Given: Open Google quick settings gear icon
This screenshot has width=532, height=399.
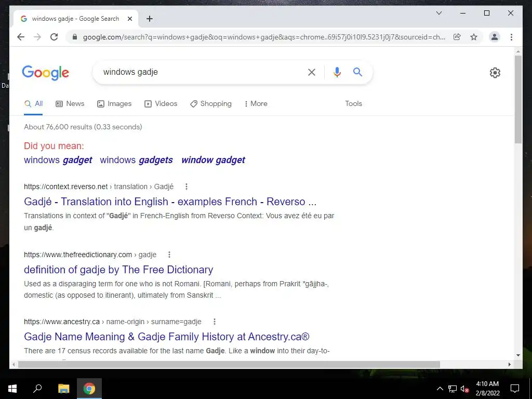Looking at the screenshot, I should coord(495,73).
